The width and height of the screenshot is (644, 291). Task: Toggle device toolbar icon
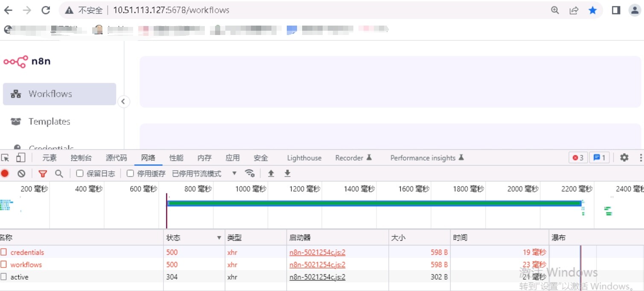pos(20,157)
